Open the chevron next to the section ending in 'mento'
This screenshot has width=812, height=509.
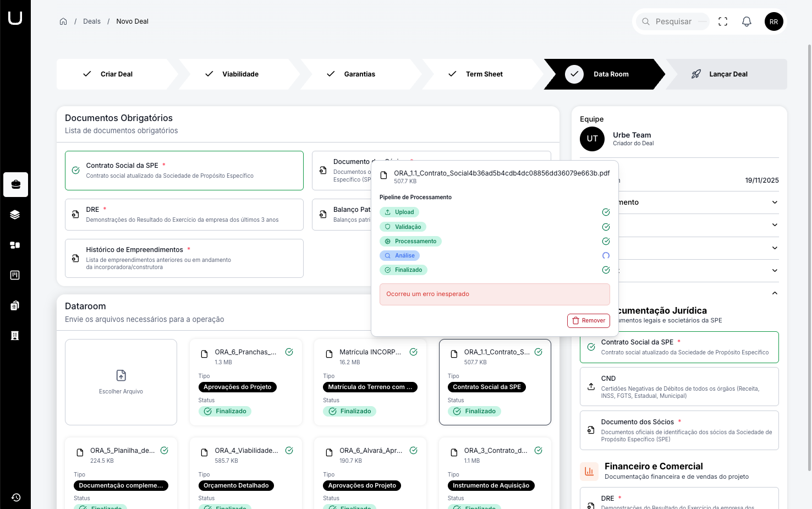pos(775,202)
